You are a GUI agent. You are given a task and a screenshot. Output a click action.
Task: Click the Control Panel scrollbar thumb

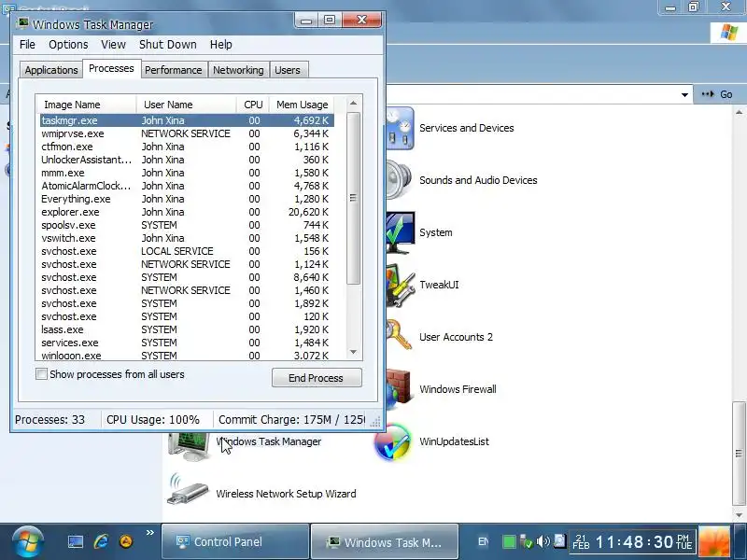pos(739,454)
